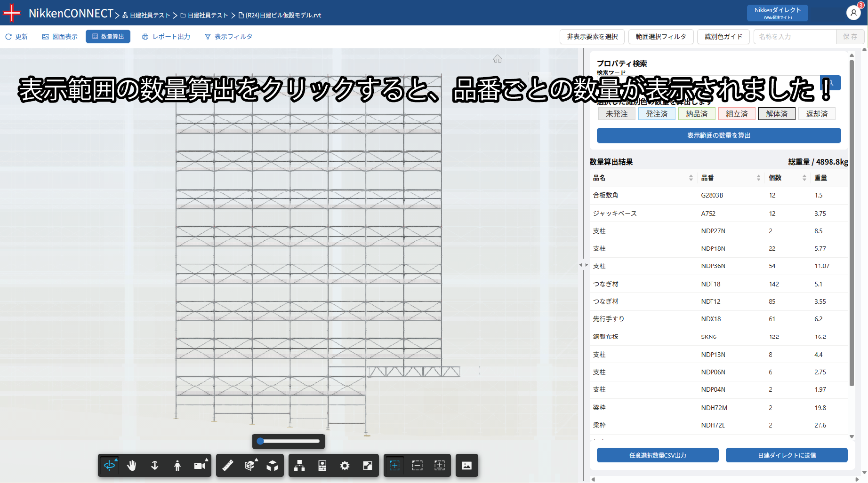Sort results by 品番 column arrows
This screenshot has height=483, width=868.
(758, 178)
